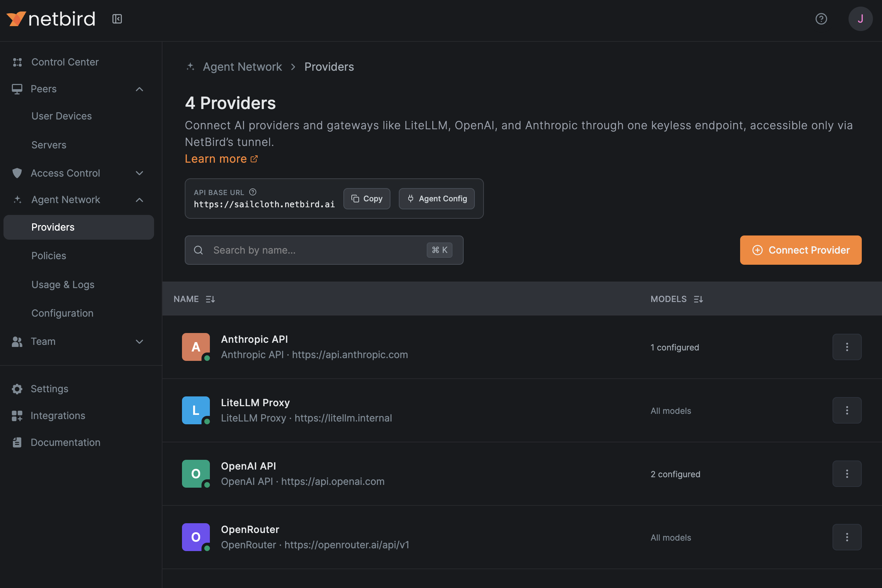Go to Policies in sidebar

[x=49, y=256]
